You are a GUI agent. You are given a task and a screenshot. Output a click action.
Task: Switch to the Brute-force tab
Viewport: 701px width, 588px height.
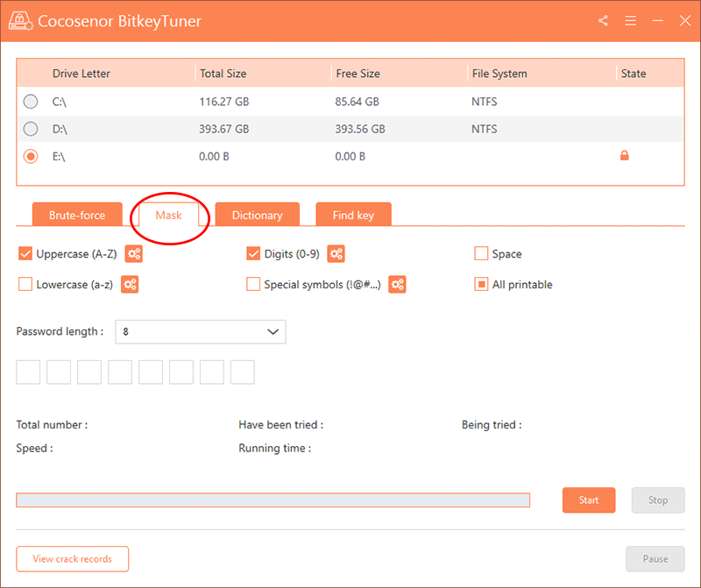pyautogui.click(x=77, y=215)
